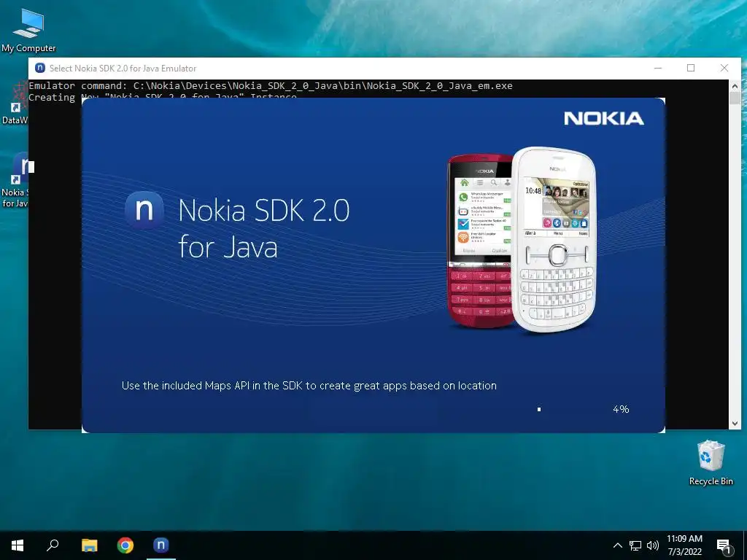Close the Select Nokia SDK Emulator window
The width and height of the screenshot is (747, 560).
(x=724, y=68)
